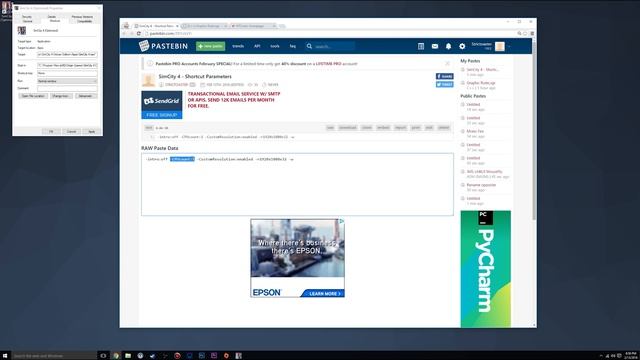640x360 pixels.
Task: Open Chrome from the taskbar
Action: click(116, 356)
